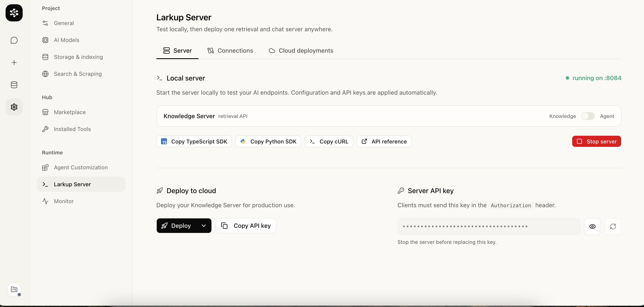The width and height of the screenshot is (644, 307).
Task: Click the Larkup Server terminal icon
Action: click(45, 184)
